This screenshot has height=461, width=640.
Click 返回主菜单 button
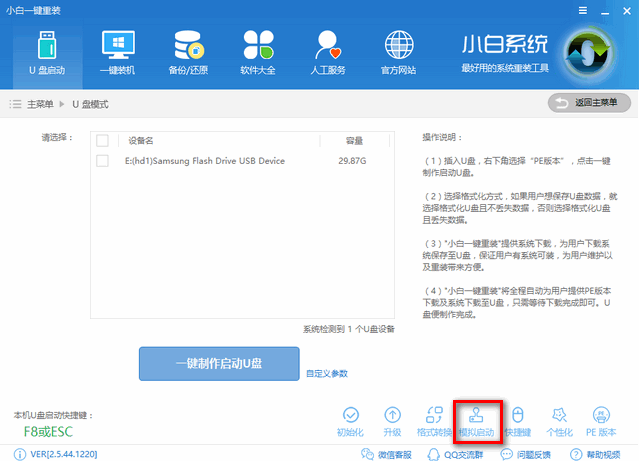click(589, 103)
